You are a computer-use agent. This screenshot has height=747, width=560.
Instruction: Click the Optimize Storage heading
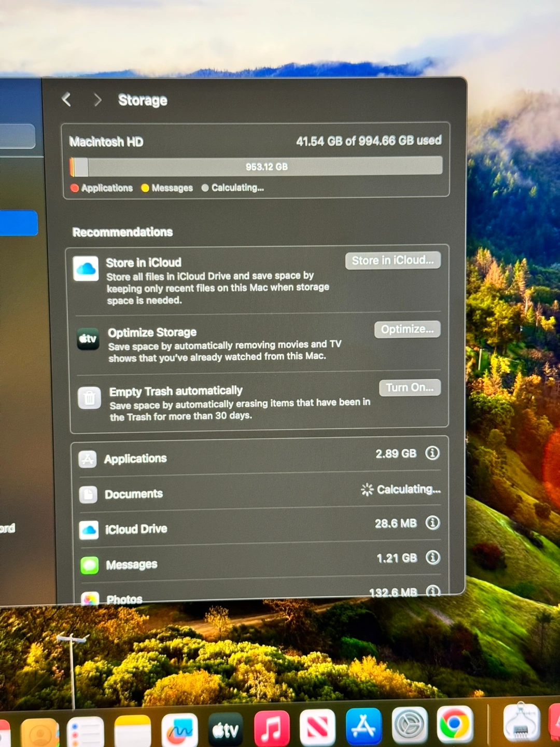pos(152,332)
